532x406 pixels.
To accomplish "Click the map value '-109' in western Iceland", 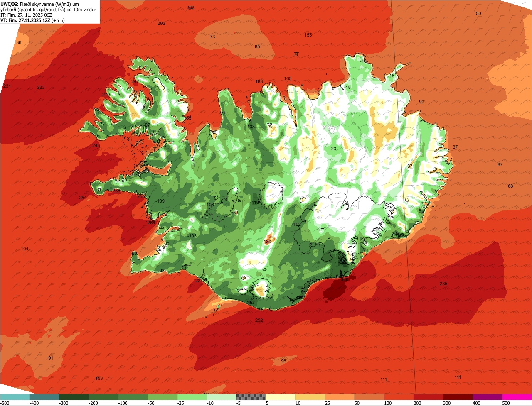I will click(x=160, y=201).
